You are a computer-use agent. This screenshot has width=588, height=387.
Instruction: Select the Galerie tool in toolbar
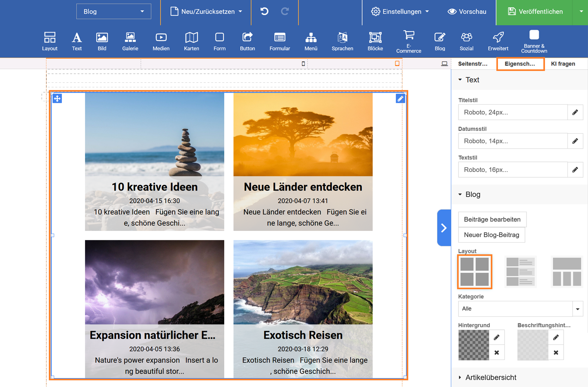[x=130, y=41]
